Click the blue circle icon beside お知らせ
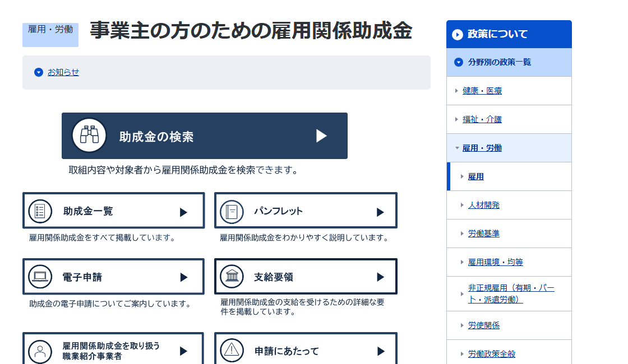628x364 pixels. click(39, 72)
